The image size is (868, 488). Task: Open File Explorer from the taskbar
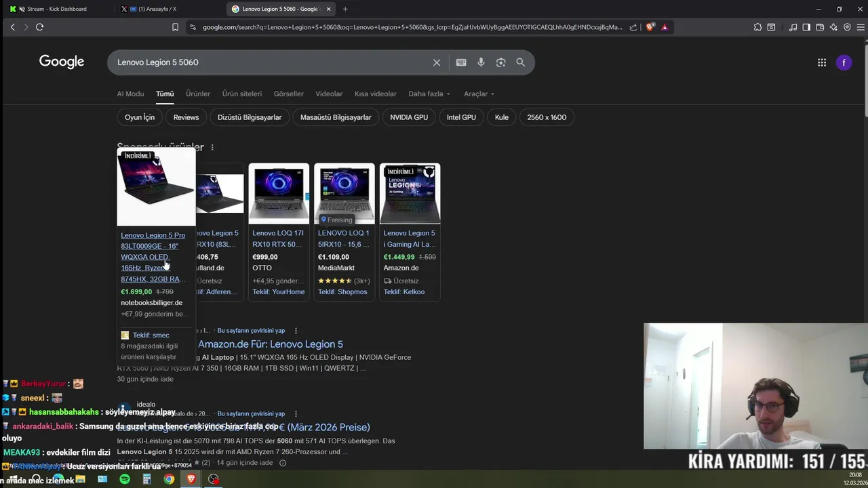coord(80,479)
